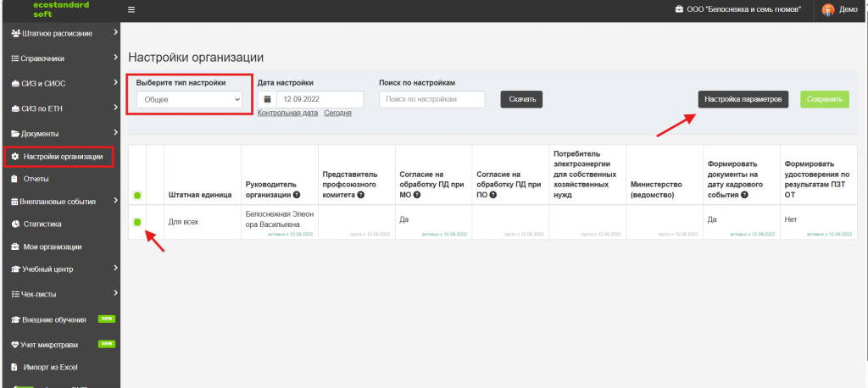
Task: Click the briefcase icon of Мои организации
Action: (x=15, y=247)
